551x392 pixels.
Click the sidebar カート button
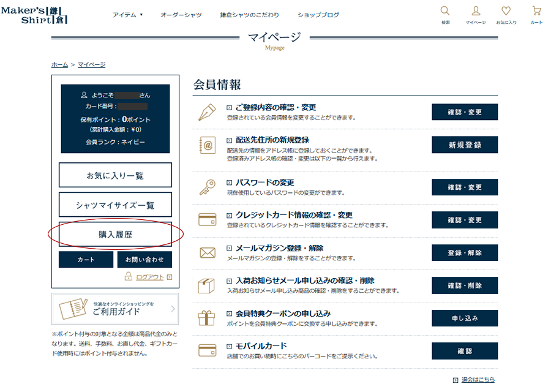click(86, 260)
